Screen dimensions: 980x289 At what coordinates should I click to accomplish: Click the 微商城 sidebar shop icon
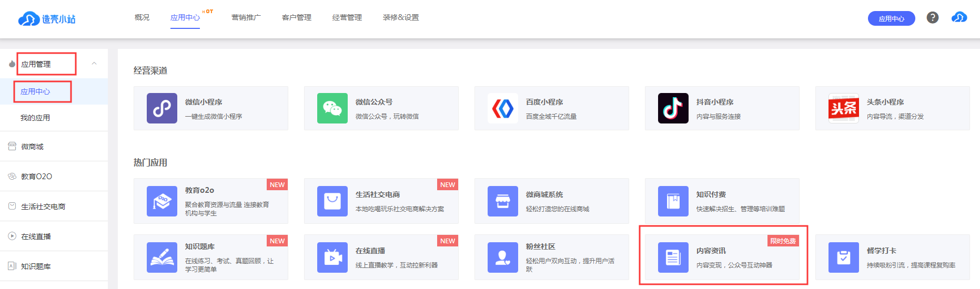(x=12, y=146)
